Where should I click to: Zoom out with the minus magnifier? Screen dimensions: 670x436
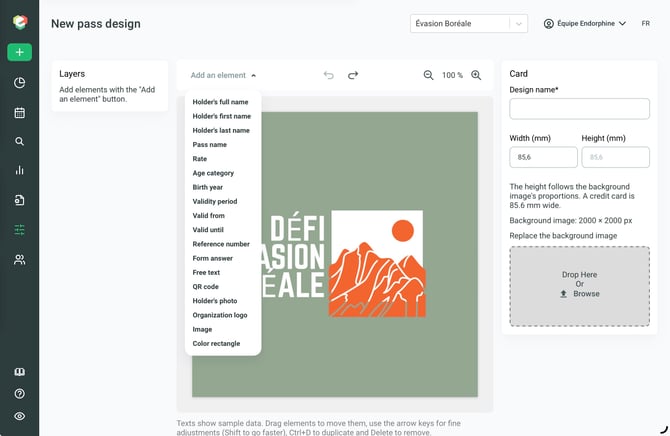pyautogui.click(x=428, y=75)
